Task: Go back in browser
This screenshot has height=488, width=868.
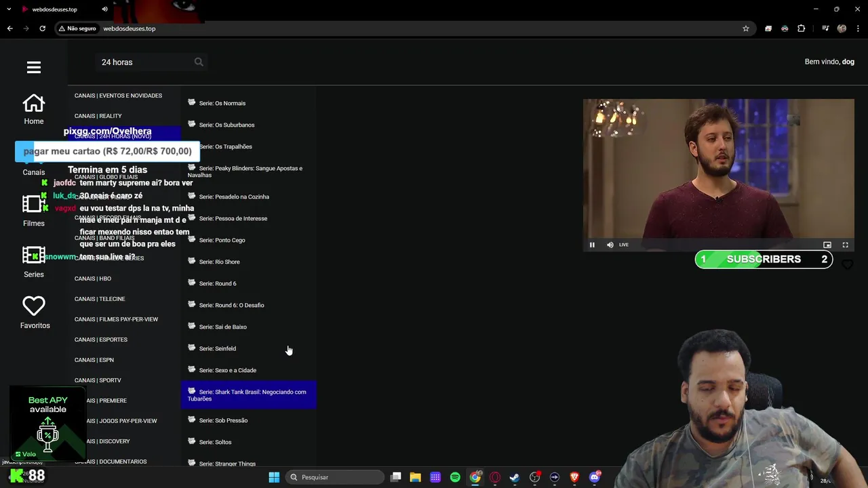Action: (9, 28)
